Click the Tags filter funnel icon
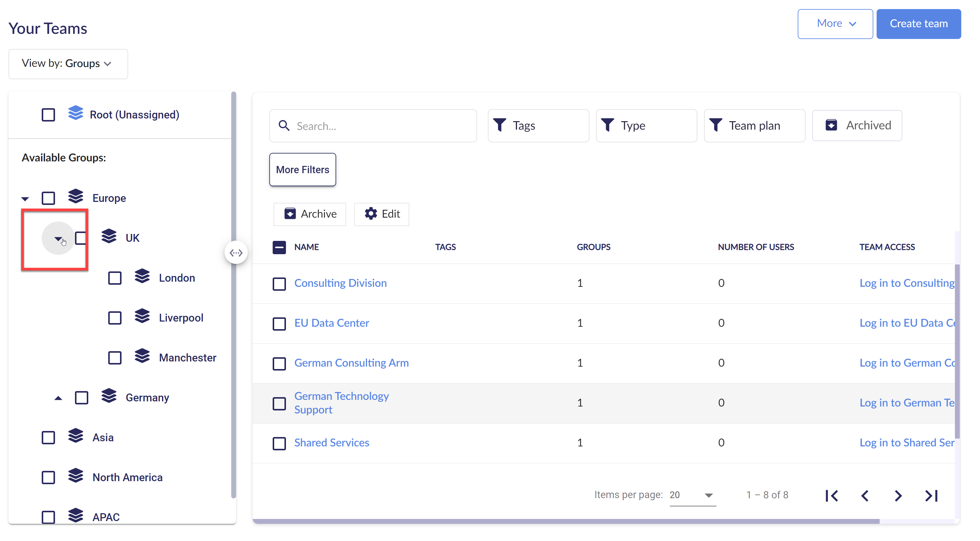The width and height of the screenshot is (980, 541). tap(499, 125)
